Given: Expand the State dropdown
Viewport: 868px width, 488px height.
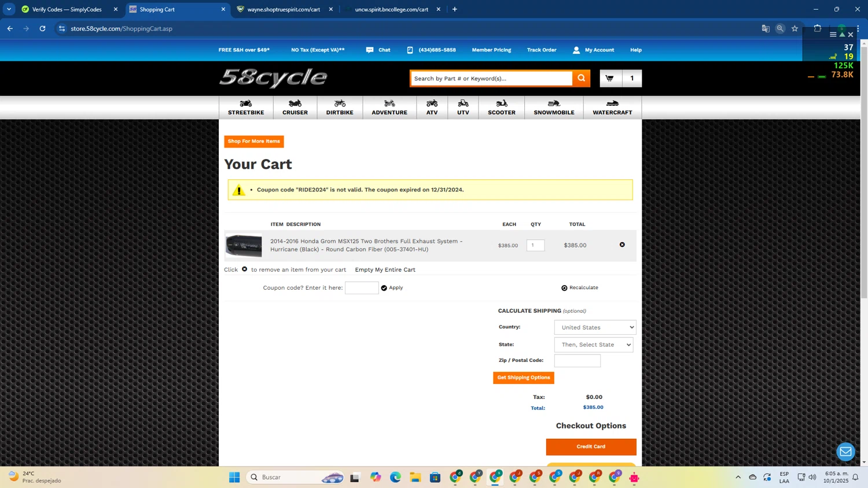Looking at the screenshot, I should point(594,345).
